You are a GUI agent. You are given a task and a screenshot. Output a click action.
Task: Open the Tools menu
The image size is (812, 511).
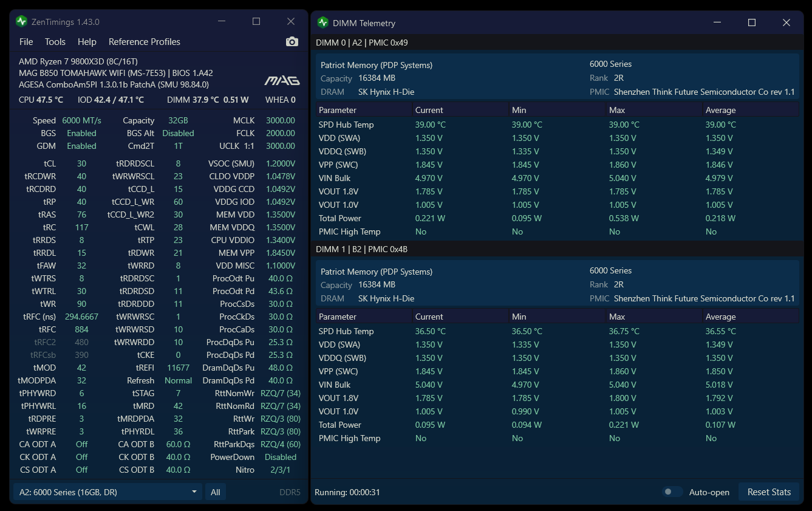[x=55, y=42]
